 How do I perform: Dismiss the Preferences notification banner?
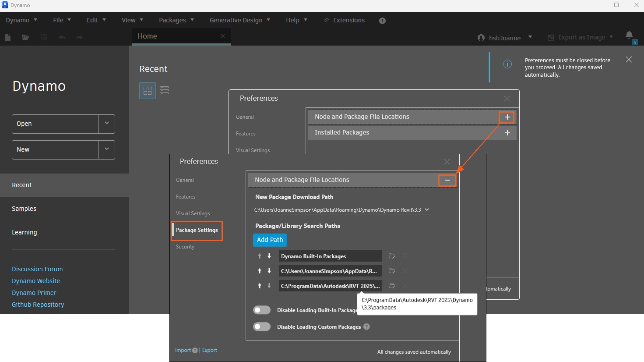[629, 59]
